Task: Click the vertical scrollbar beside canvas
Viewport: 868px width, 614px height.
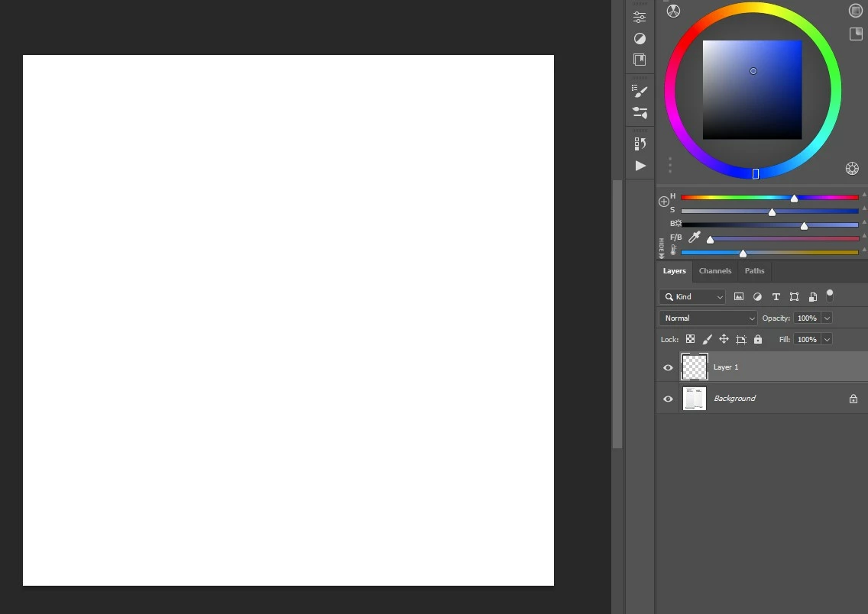Action: [x=617, y=314]
